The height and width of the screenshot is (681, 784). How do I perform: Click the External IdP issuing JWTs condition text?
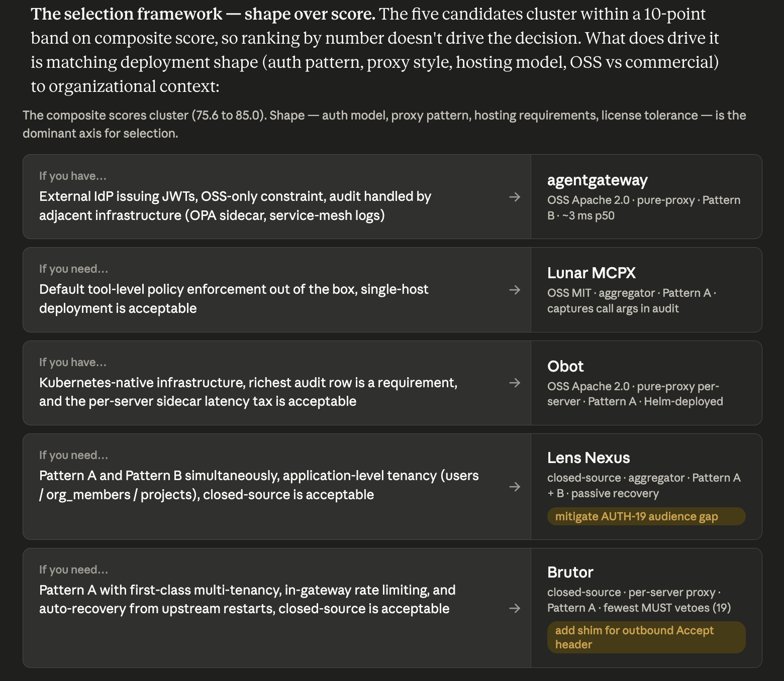point(235,206)
